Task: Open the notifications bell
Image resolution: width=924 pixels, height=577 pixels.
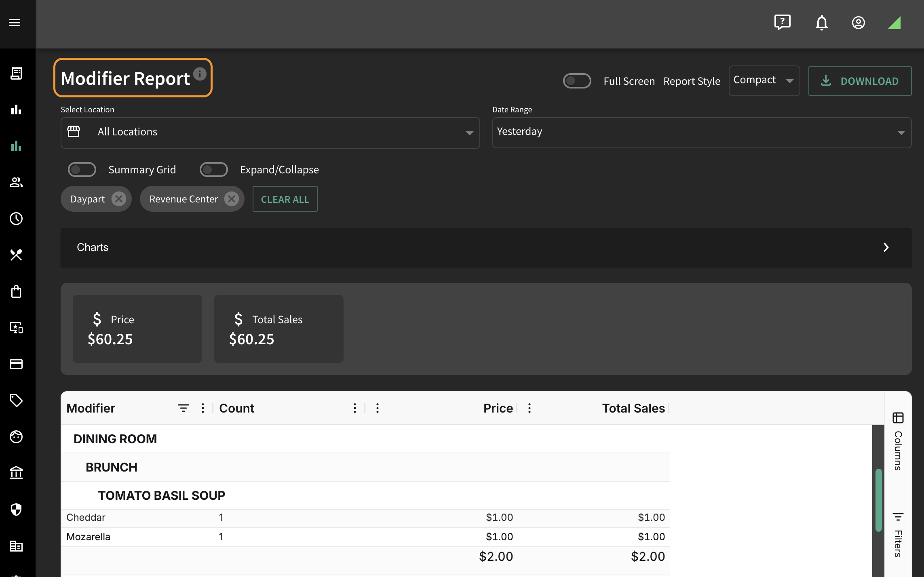Action: [x=821, y=23]
